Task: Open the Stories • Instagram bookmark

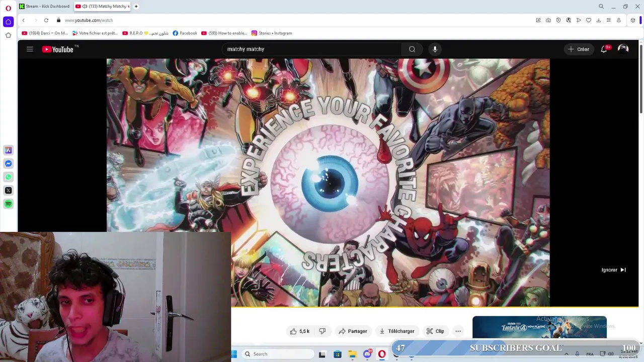Action: pos(272,33)
